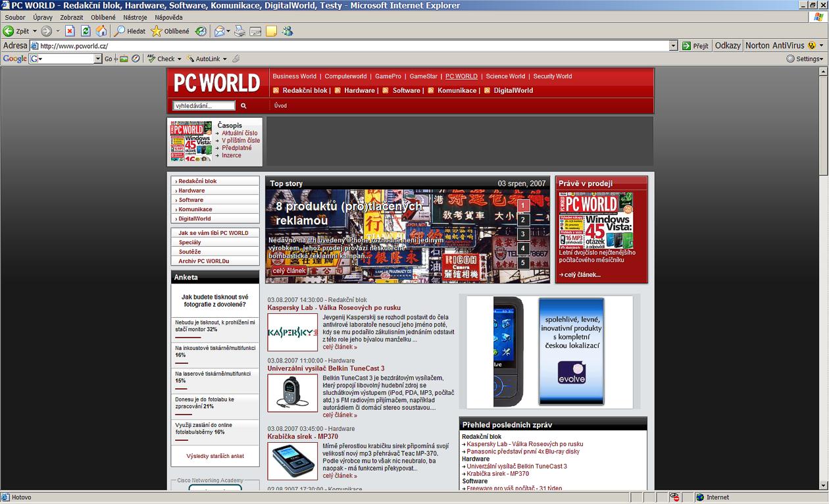Click the PC WORLD magazine cover in Právě v prodeji
This screenshot has width=829, height=504.
[x=597, y=220]
